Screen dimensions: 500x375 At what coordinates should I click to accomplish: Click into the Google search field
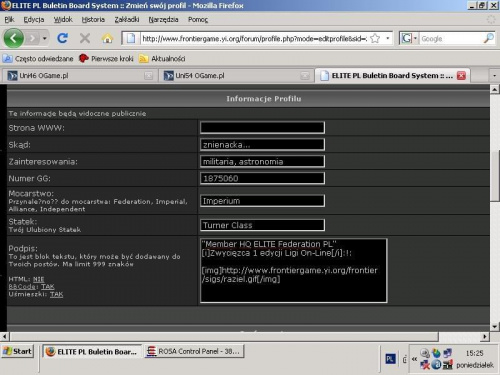[x=451, y=39]
